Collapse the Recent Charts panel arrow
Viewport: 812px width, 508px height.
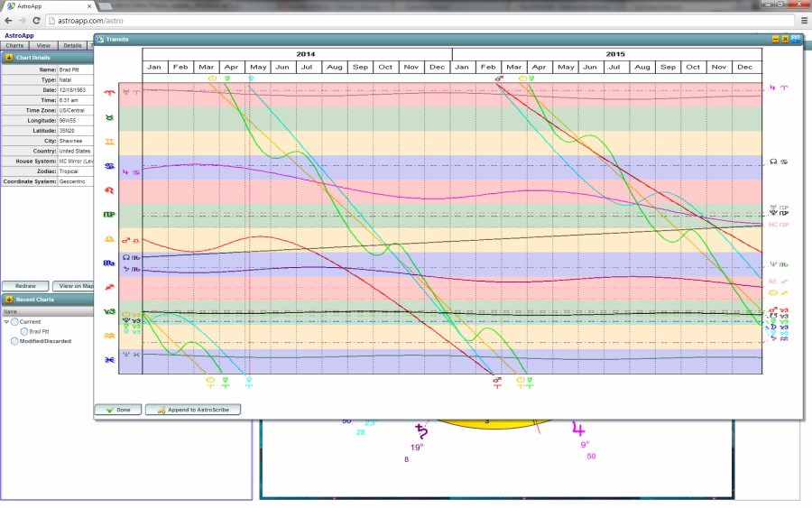click(8, 300)
